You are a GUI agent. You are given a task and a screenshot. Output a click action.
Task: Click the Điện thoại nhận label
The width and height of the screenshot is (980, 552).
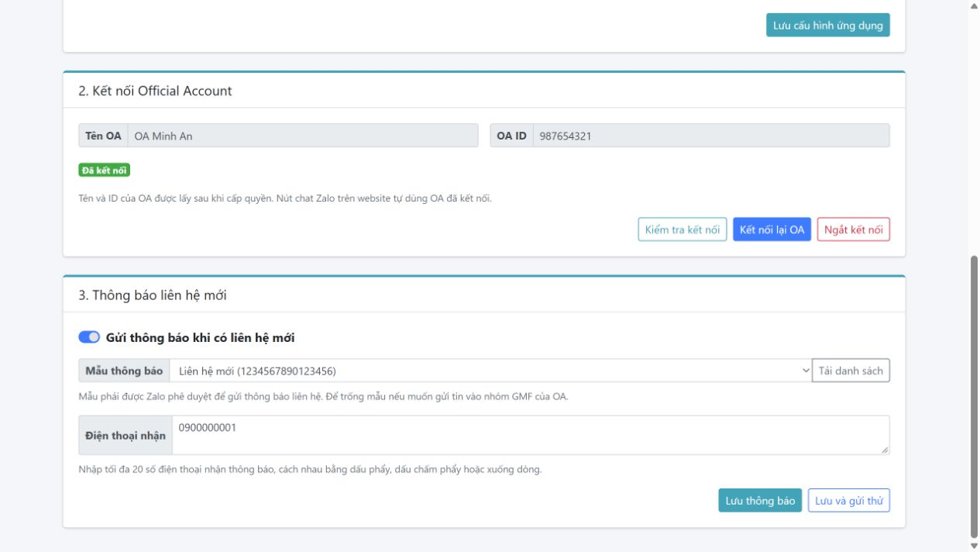coord(126,435)
